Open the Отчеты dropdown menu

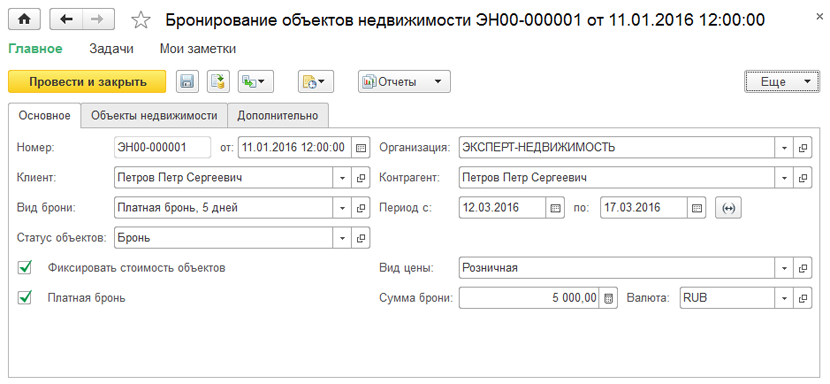tap(404, 82)
